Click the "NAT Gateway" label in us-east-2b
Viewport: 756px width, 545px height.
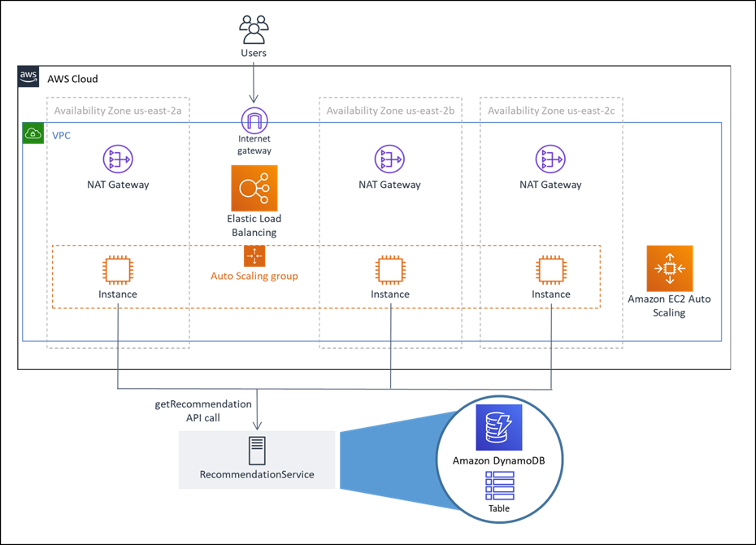click(x=389, y=185)
